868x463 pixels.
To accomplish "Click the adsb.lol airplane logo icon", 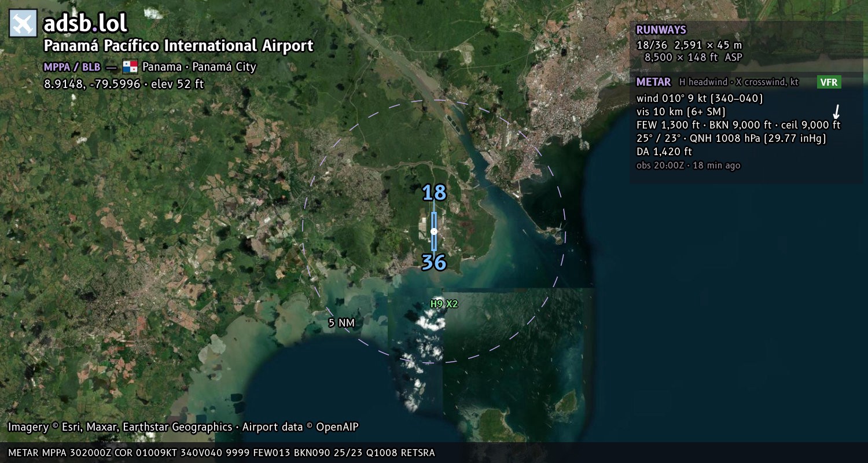I will [x=23, y=24].
